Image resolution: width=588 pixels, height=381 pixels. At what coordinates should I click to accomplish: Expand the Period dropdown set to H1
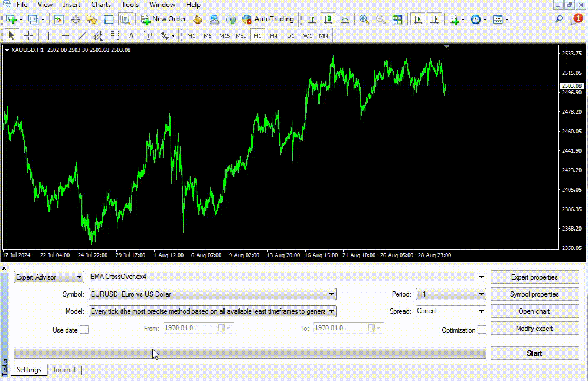pyautogui.click(x=450, y=294)
